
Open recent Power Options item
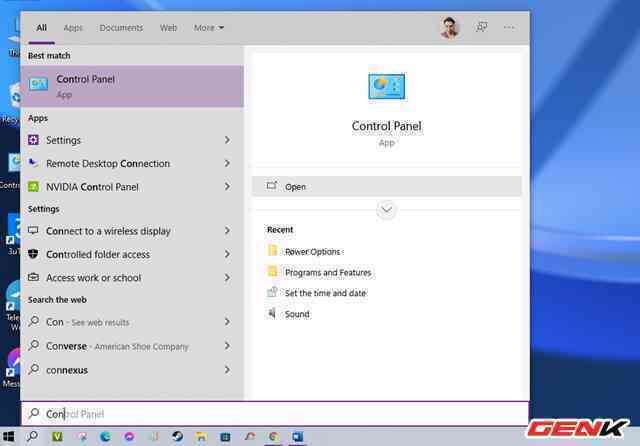pyautogui.click(x=312, y=251)
